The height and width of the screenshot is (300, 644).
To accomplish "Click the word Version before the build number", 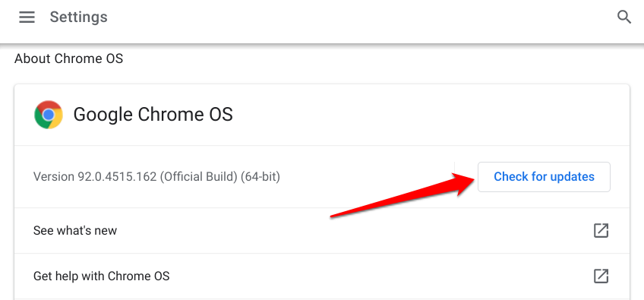I will pos(54,177).
